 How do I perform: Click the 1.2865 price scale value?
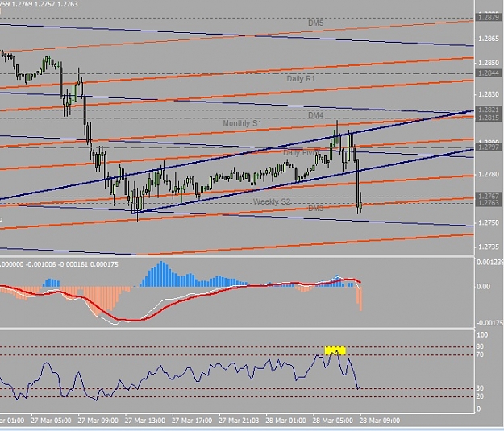[x=489, y=39]
